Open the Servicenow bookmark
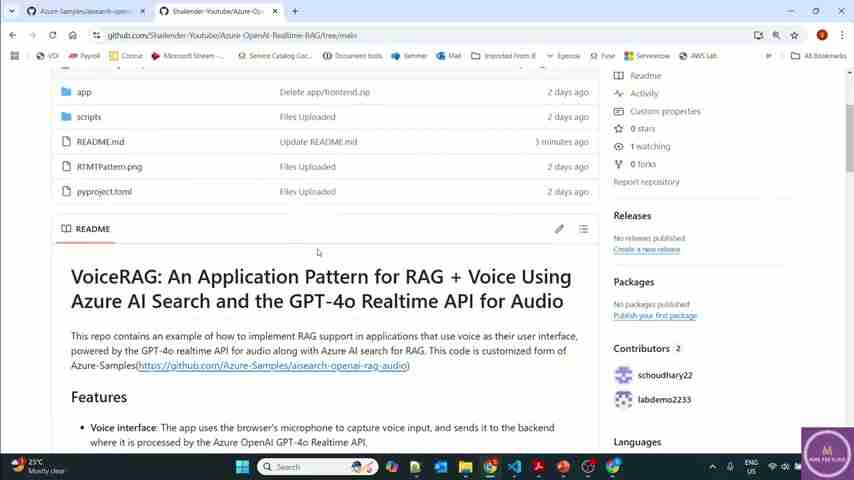The width and height of the screenshot is (854, 480). point(647,56)
